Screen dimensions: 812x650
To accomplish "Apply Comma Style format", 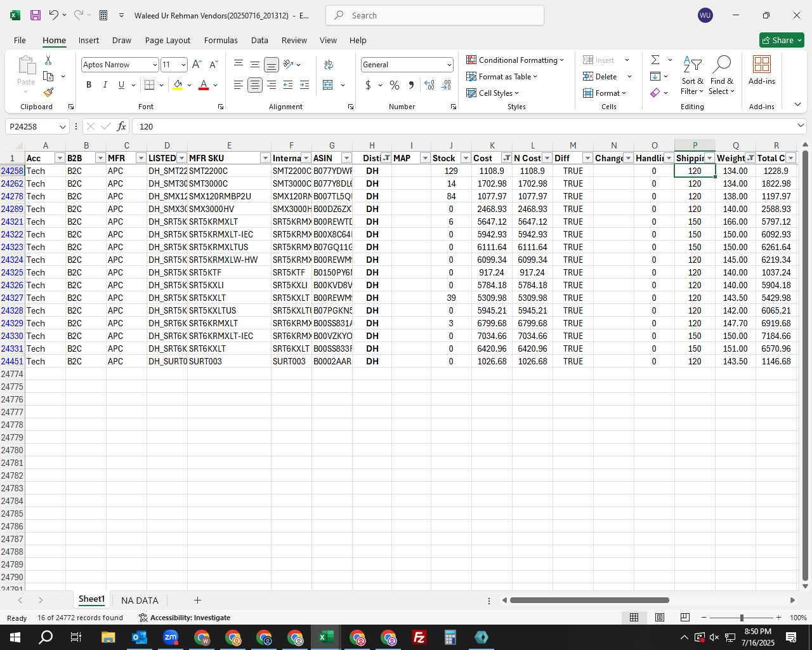I will (x=411, y=85).
